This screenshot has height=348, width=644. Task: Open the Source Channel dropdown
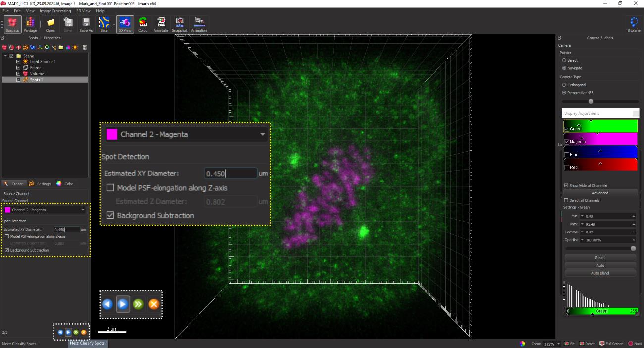click(45, 210)
